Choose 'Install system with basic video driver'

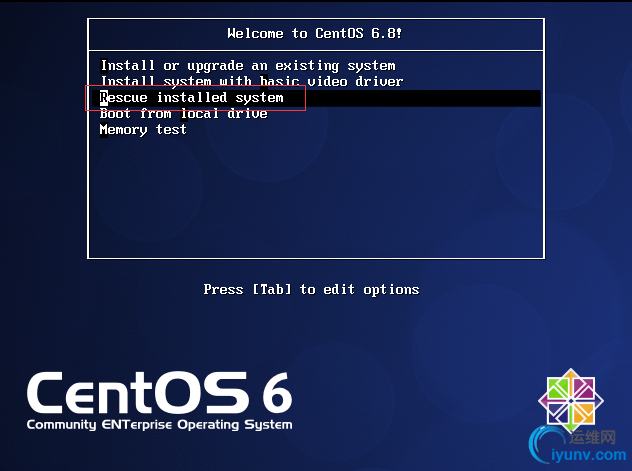tap(252, 81)
